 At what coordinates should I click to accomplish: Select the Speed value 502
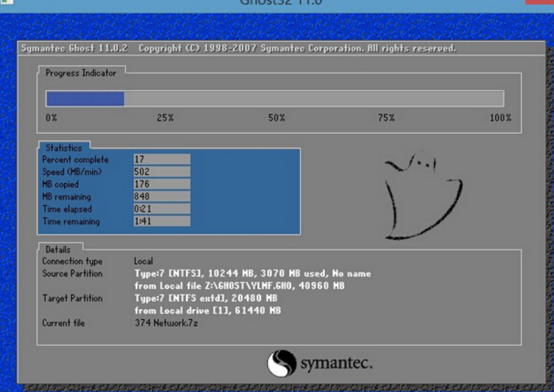pyautogui.click(x=162, y=172)
